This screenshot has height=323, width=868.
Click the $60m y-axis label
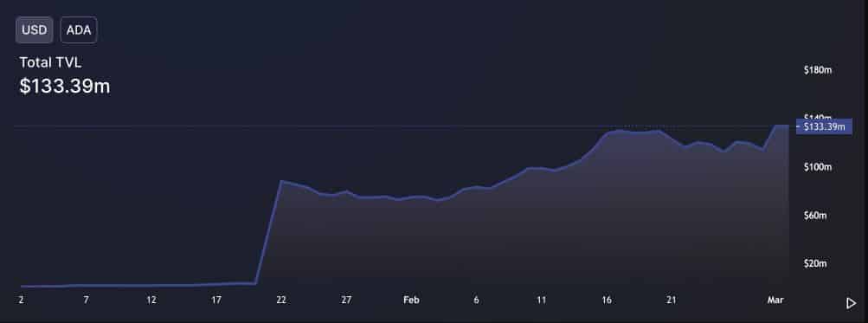pos(815,215)
